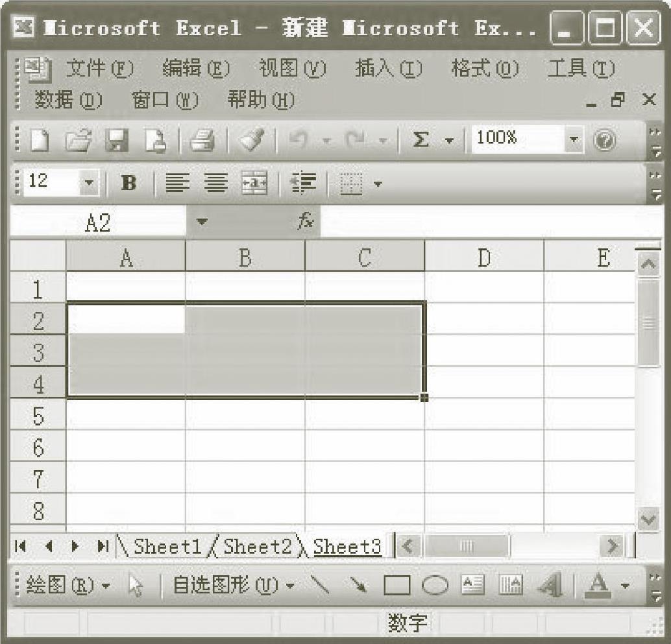The image size is (671, 644).
Task: Click the workbook icon left of 文件 menu
Action: 38,69
